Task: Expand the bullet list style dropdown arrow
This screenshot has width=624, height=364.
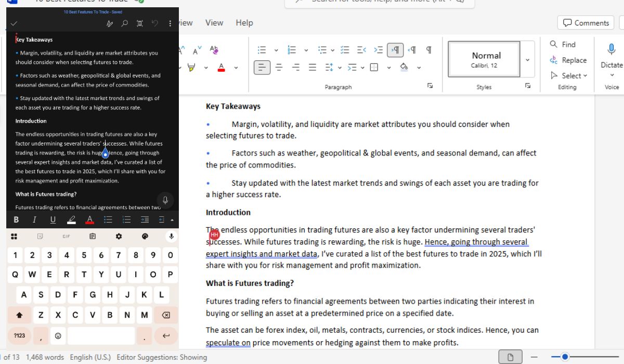Action: pyautogui.click(x=276, y=50)
